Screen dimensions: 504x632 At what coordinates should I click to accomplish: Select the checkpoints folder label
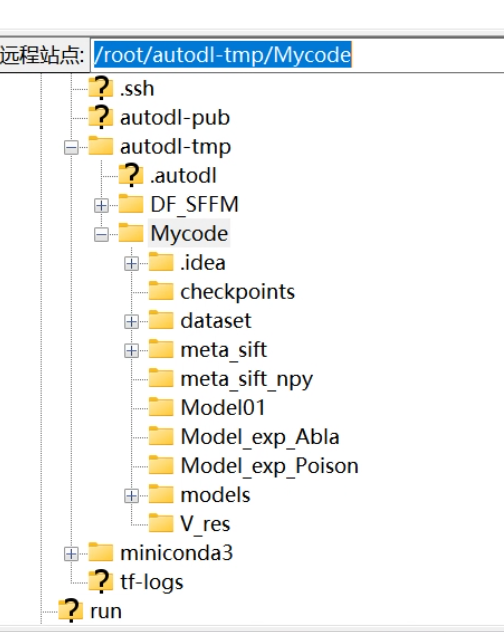pos(237,292)
